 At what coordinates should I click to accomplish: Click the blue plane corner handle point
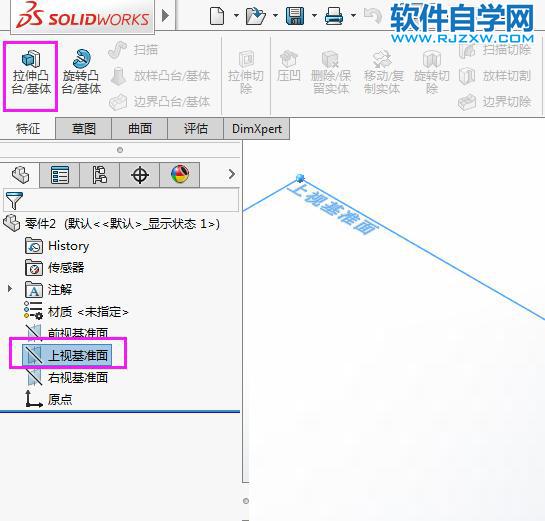click(x=300, y=178)
